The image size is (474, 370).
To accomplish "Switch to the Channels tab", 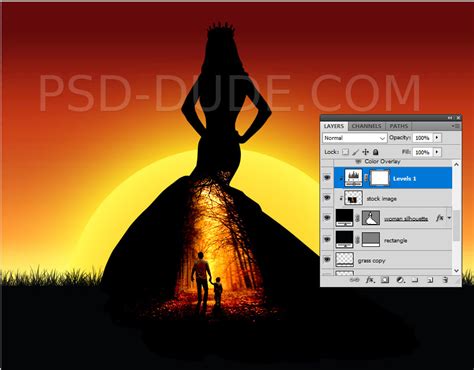I will 366,126.
